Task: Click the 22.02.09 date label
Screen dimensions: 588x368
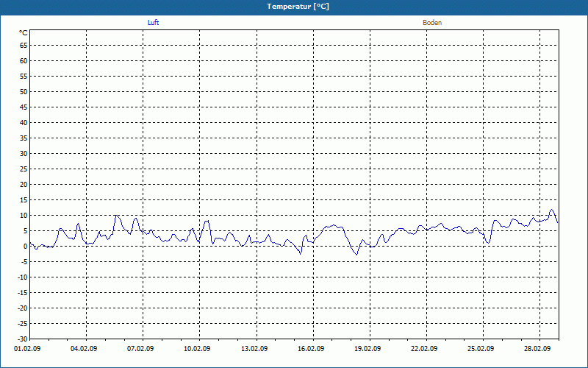Action: [424, 349]
